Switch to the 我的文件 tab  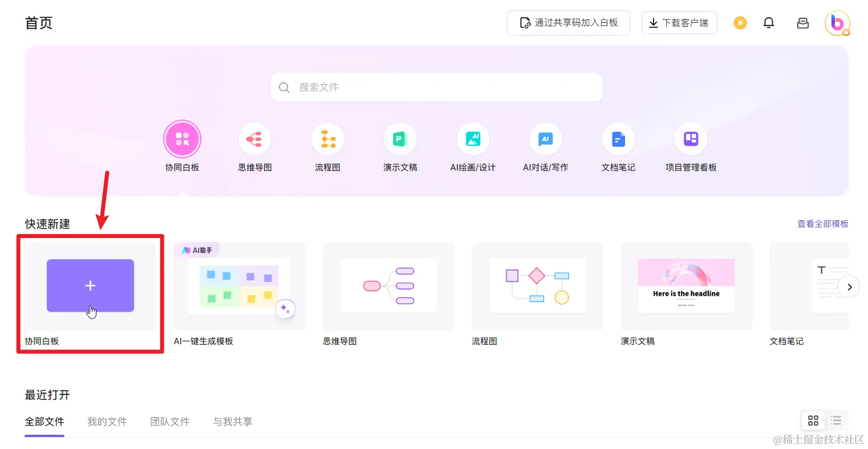(107, 422)
